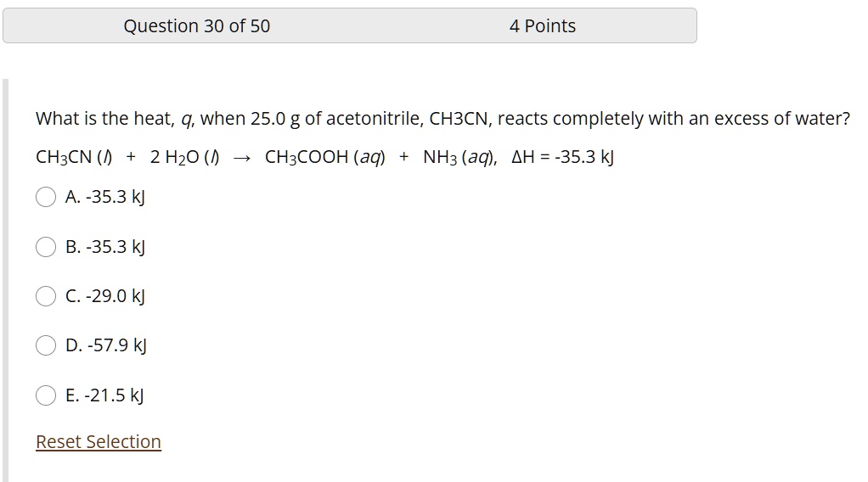Click the reaction arrow in the equation
Viewport: 868px width, 482px height.
pos(242,159)
